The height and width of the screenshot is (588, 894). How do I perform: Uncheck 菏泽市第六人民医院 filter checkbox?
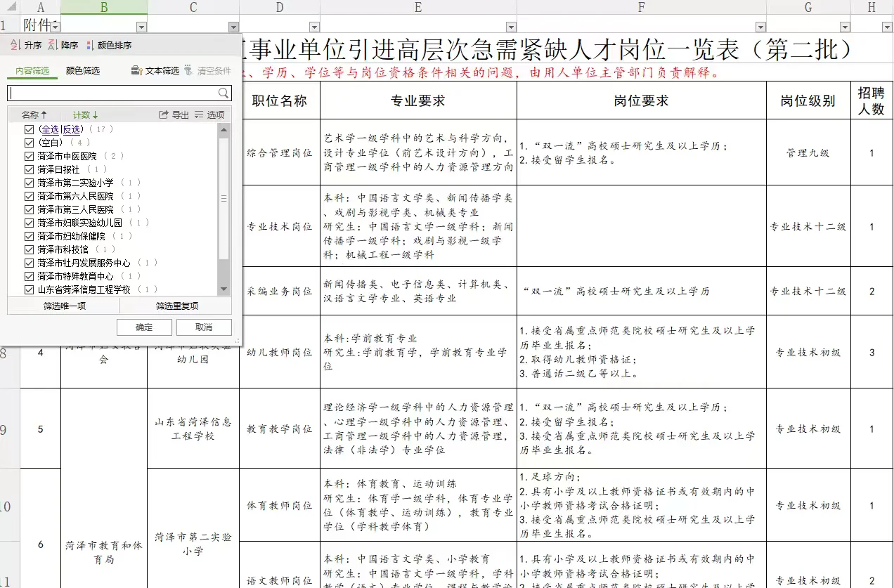point(29,196)
